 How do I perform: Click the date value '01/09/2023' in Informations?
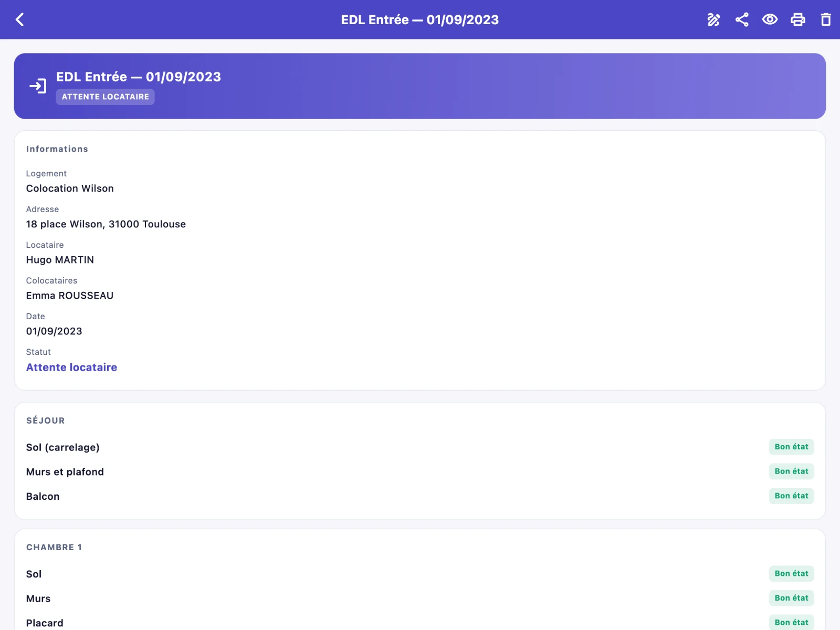click(54, 331)
